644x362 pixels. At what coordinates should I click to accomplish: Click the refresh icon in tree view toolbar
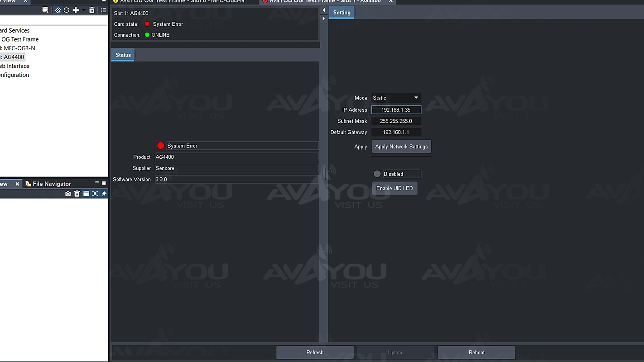click(x=67, y=10)
